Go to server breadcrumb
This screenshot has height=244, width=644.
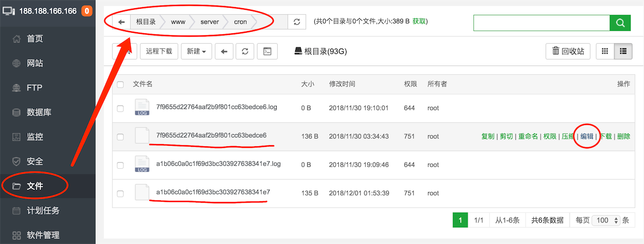pyautogui.click(x=209, y=22)
